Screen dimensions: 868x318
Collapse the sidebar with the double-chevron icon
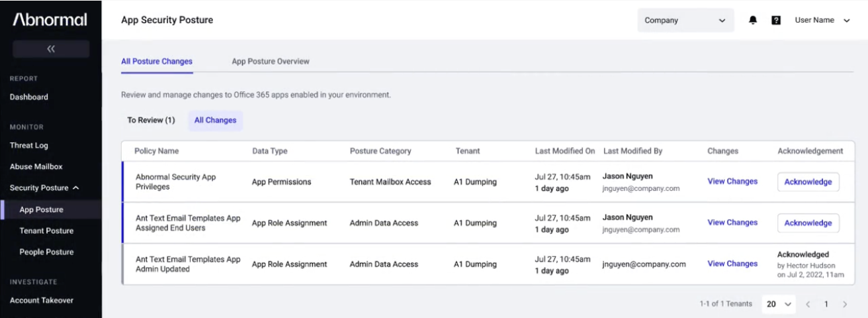pyautogui.click(x=51, y=49)
